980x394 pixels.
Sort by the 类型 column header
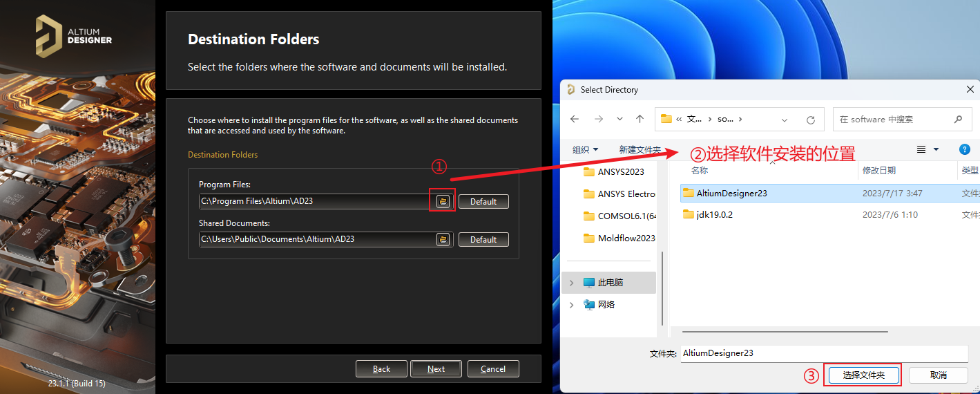pos(970,170)
